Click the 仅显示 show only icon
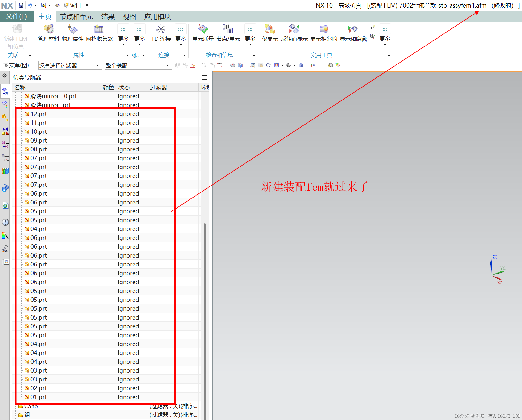522x420 pixels. (270, 33)
